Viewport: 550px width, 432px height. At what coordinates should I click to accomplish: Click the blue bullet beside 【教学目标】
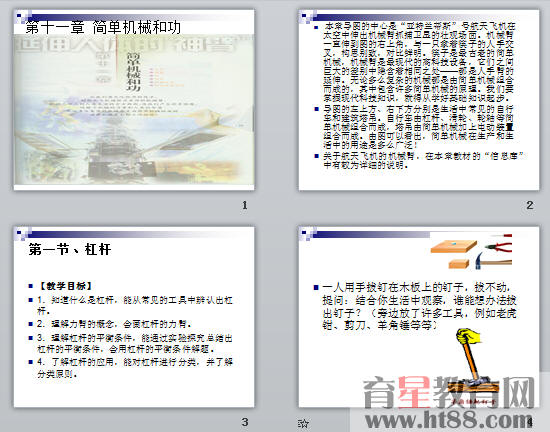click(31, 286)
